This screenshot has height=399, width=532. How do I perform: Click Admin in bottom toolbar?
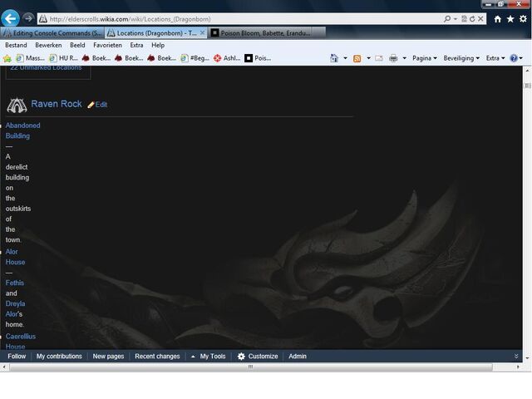coord(298,357)
